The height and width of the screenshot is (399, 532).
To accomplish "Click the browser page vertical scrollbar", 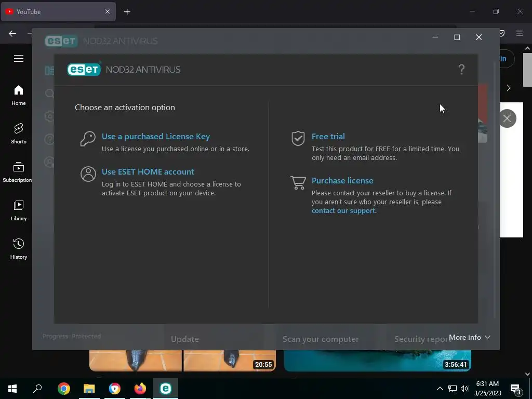I will pyautogui.click(x=527, y=70).
